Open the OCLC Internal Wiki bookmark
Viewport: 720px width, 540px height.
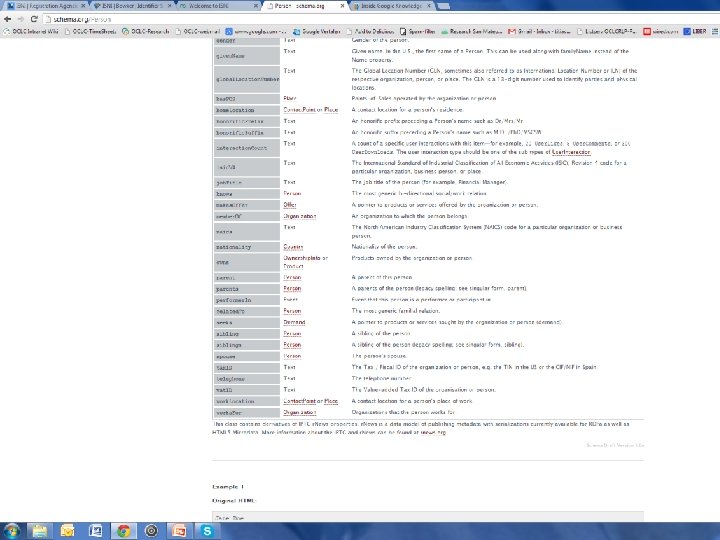pyautogui.click(x=31, y=32)
